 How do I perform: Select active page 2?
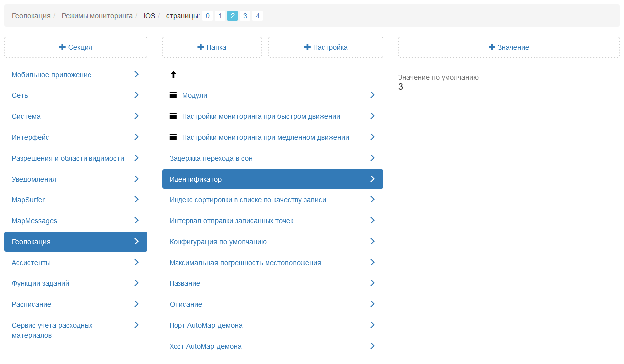233,16
